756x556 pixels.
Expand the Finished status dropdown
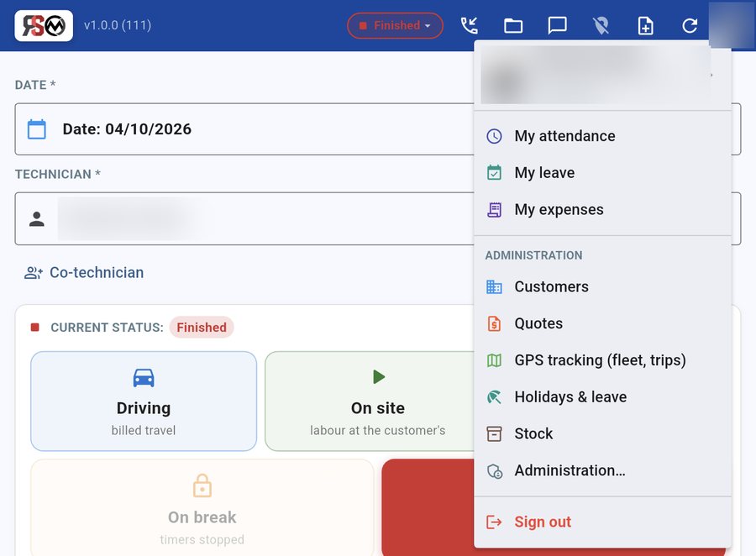(395, 25)
